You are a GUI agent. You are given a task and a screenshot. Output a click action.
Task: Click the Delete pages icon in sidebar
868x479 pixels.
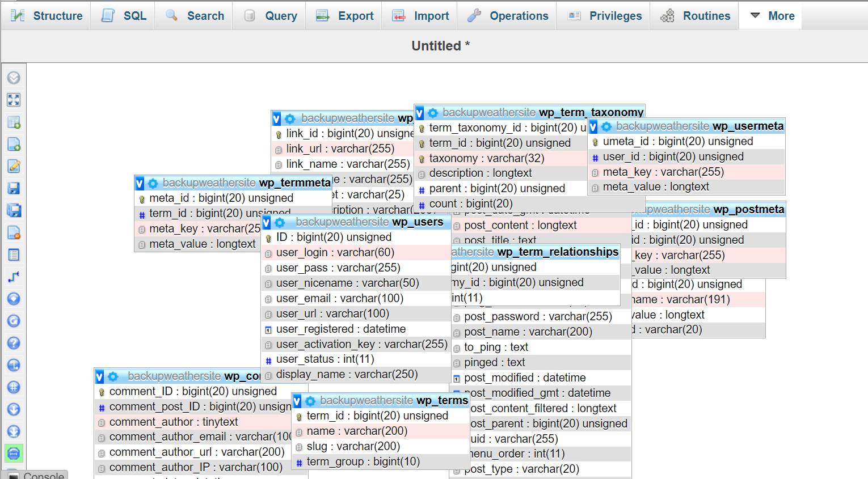coord(14,232)
